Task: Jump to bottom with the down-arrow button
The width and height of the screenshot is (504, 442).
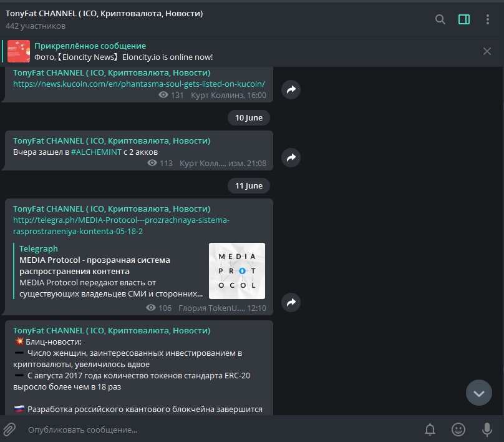Action: (x=479, y=393)
